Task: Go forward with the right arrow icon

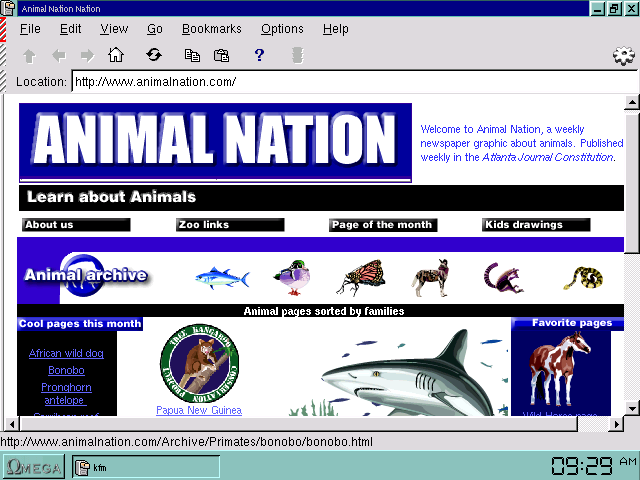Action: [87, 56]
